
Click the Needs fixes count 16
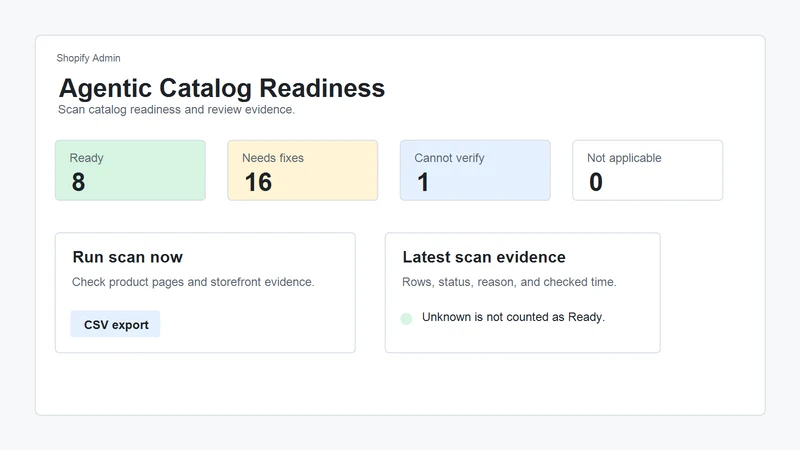[x=258, y=182]
